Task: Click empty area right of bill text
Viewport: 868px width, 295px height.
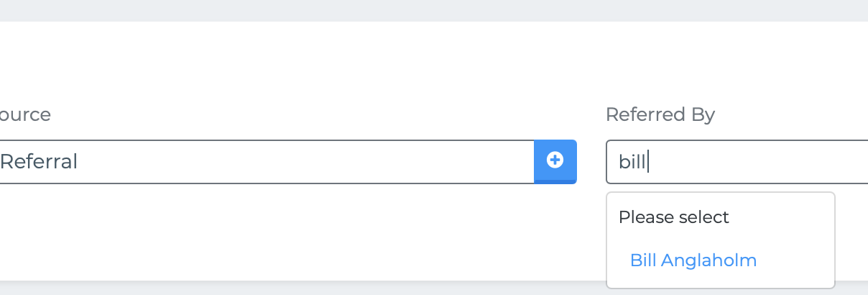Action: tap(762, 162)
